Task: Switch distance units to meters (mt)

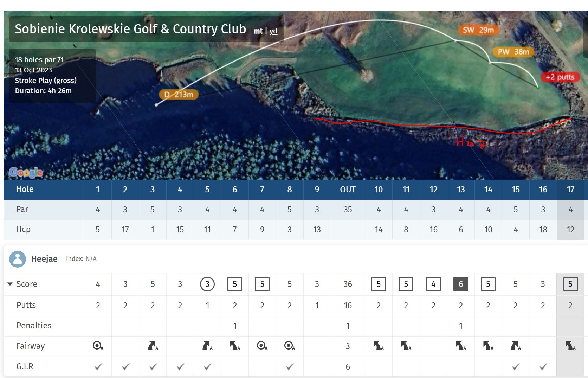Action: 258,31
